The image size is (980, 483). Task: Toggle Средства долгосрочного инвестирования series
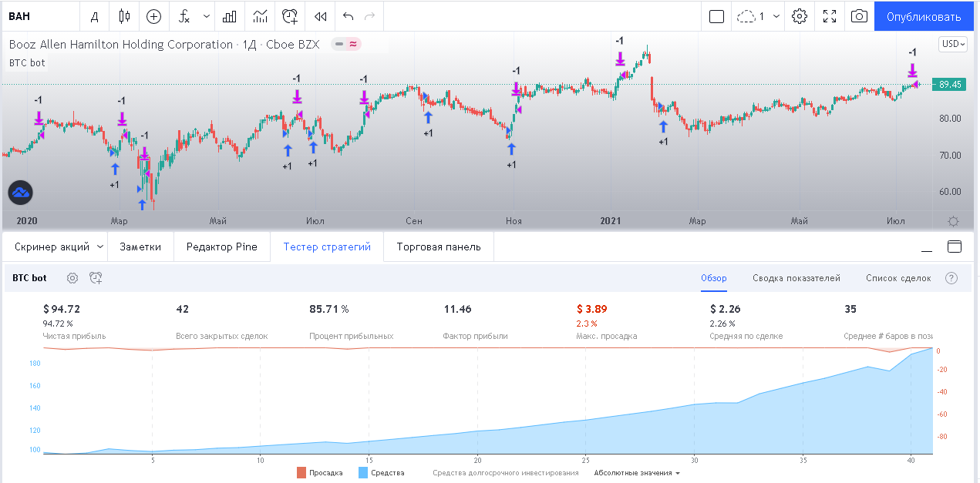(505, 472)
